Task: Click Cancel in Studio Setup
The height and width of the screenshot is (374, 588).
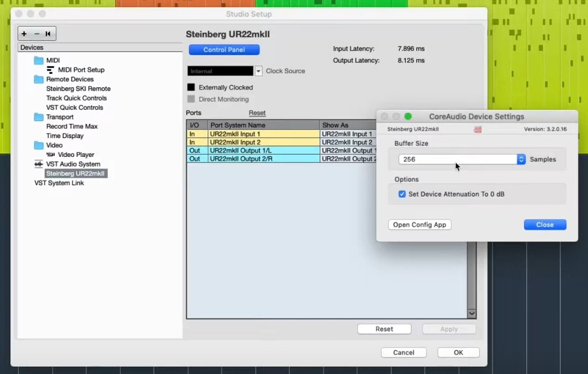Action: 404,352
